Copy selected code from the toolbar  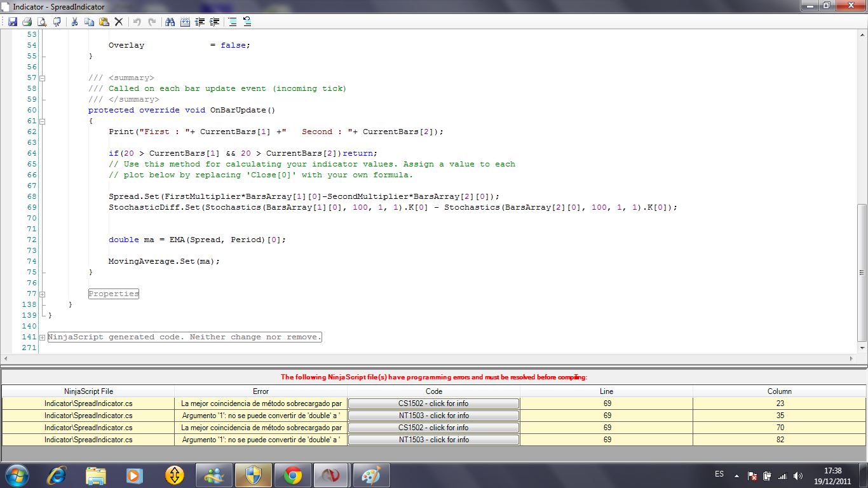(x=89, y=22)
